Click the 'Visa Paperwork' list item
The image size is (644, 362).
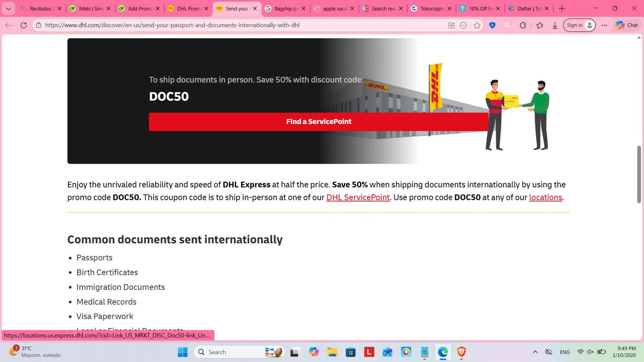coord(105,317)
